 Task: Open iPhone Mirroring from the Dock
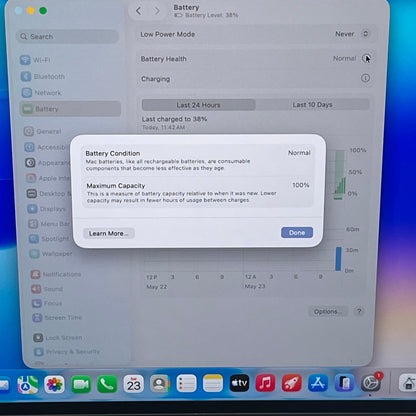click(344, 383)
